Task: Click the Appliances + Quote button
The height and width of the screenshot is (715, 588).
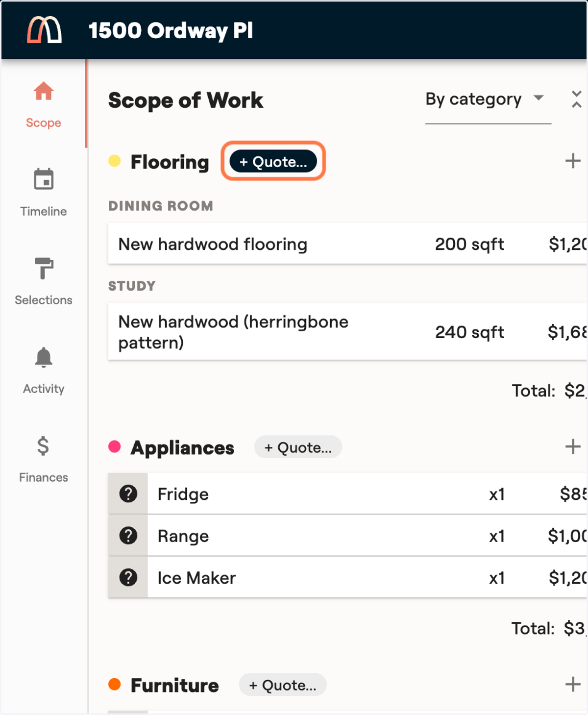Action: pyautogui.click(x=298, y=447)
